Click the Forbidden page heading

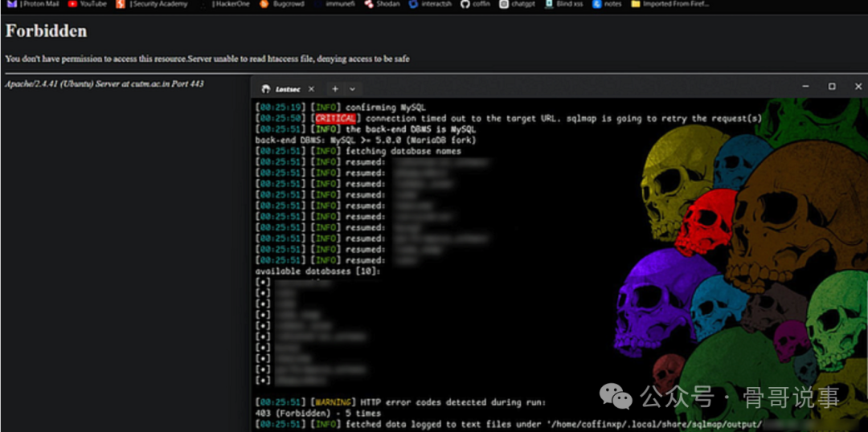[x=46, y=31]
